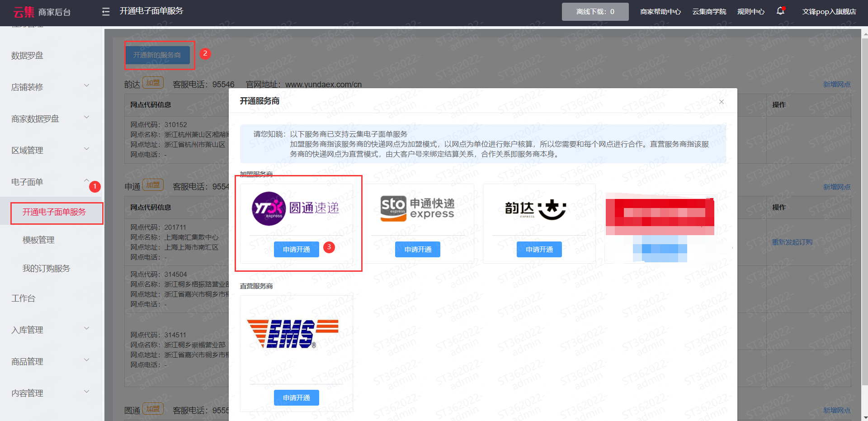This screenshot has height=421, width=868.
Task: Open 模板管理 in the sidebar
Action: 38,240
